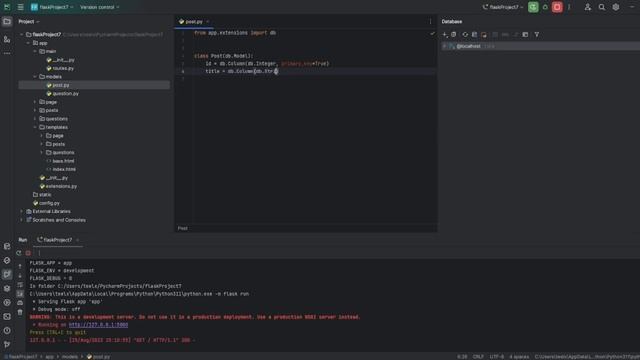Image resolution: width=640 pixels, height=360 pixels.
Task: Open config.py in the project tree
Action: 47,203
